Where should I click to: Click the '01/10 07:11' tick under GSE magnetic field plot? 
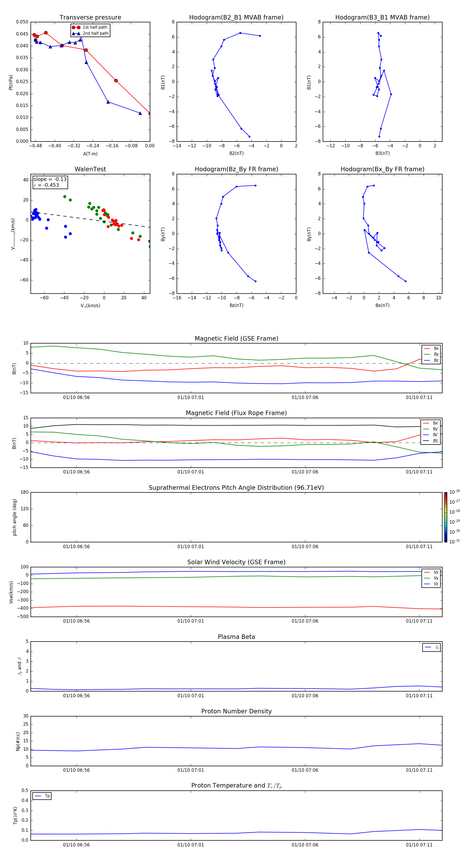coord(419,398)
